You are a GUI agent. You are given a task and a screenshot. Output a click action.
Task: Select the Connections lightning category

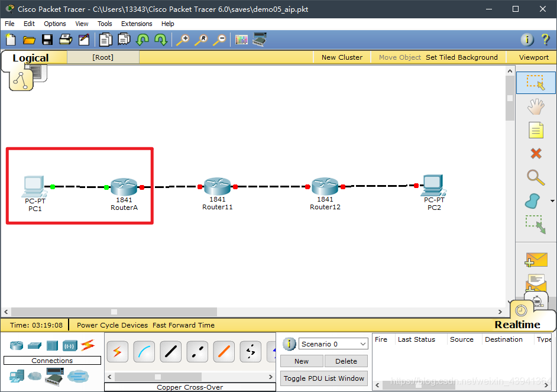pyautogui.click(x=88, y=345)
